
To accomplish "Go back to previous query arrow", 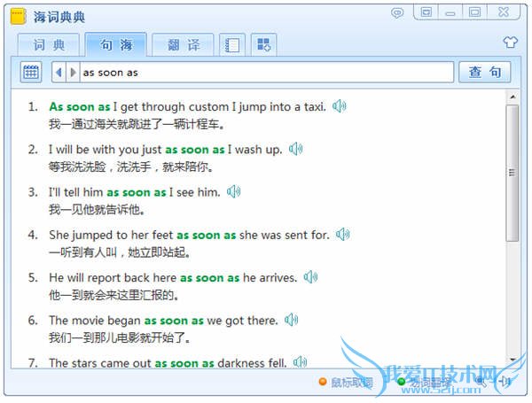I will point(59,73).
